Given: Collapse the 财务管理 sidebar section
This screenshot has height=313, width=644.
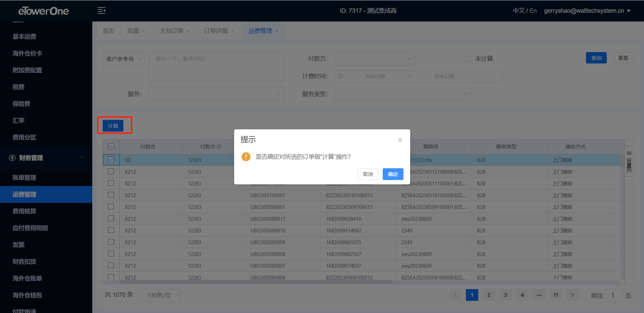Looking at the screenshot, I should pos(82,158).
